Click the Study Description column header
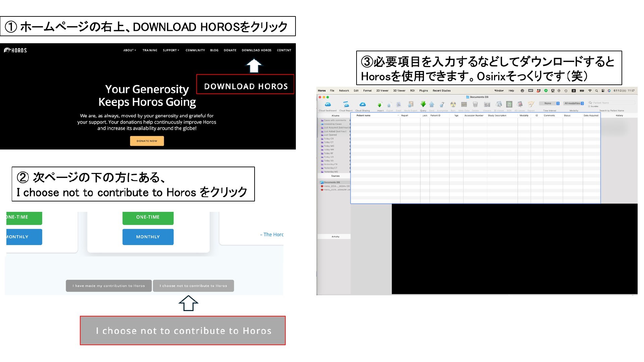 (502, 115)
